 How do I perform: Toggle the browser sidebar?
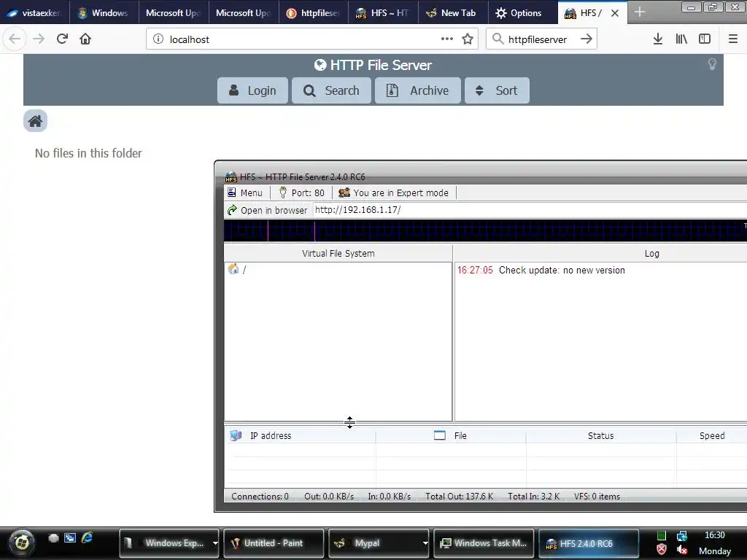(705, 39)
